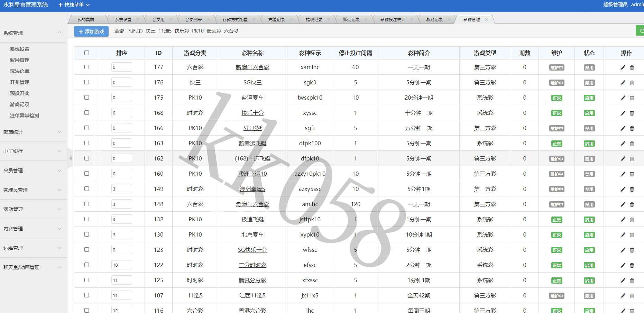Screen dimensions: 644x313
Task: Expand the 管理员管理 sidebar section
Action: coord(33,190)
